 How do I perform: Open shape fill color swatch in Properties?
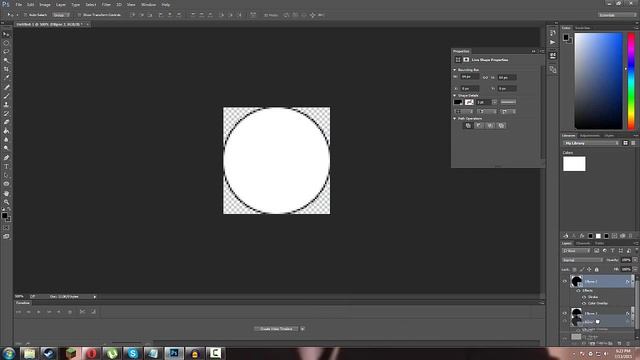[458, 102]
